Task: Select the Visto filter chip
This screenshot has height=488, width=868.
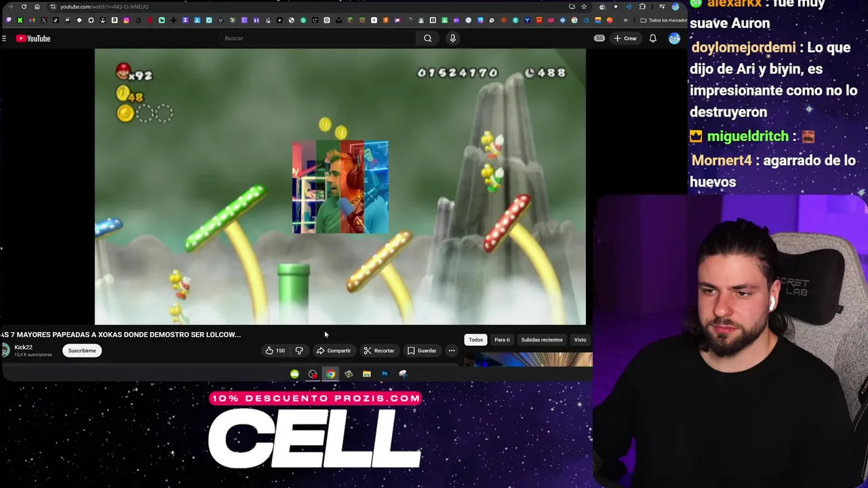Action: pyautogui.click(x=580, y=340)
